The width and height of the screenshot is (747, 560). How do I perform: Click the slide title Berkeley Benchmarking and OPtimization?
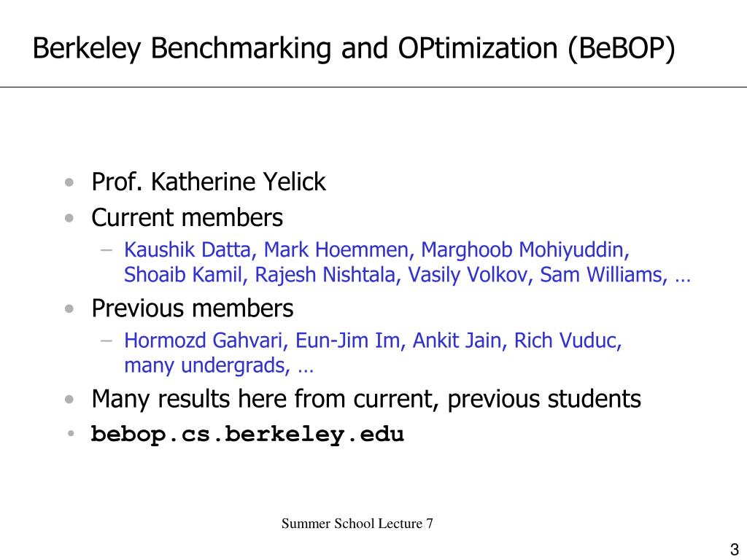coord(354,49)
